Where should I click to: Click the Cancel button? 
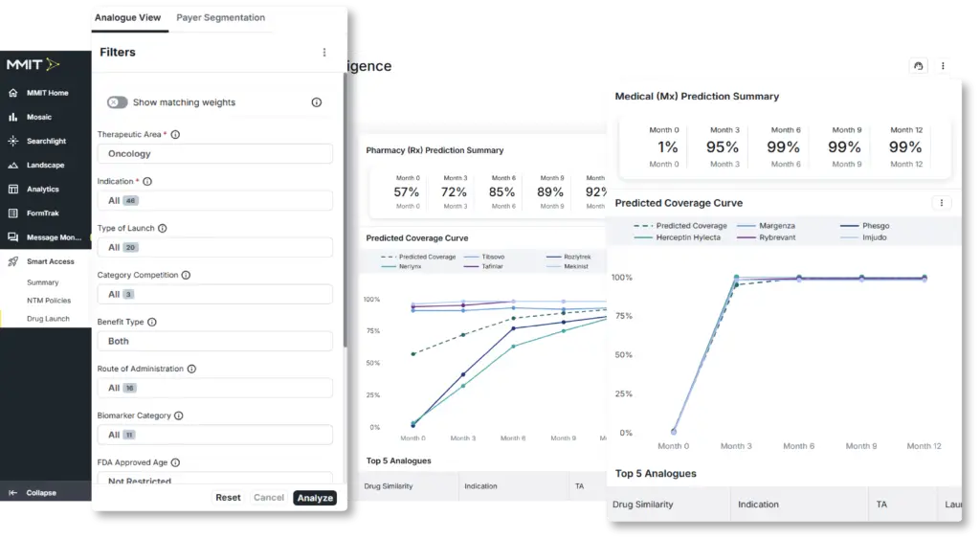[x=269, y=498]
